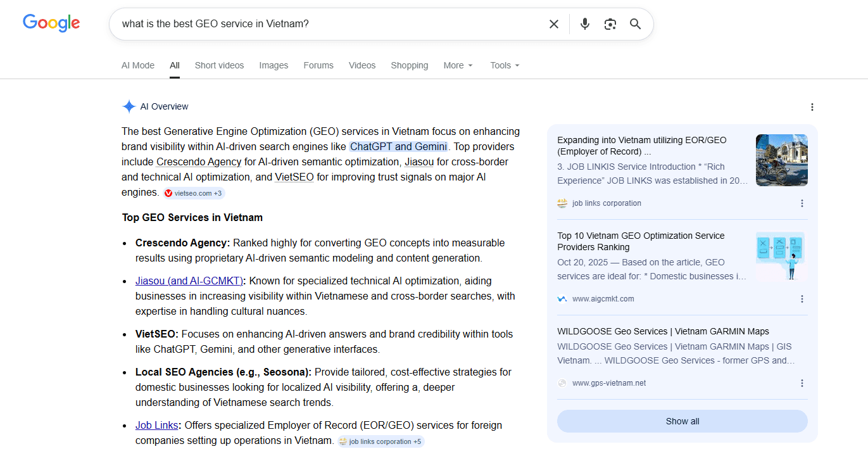Viewport: 868px width, 456px height.
Task: Switch to Short videos tab
Action: point(219,65)
